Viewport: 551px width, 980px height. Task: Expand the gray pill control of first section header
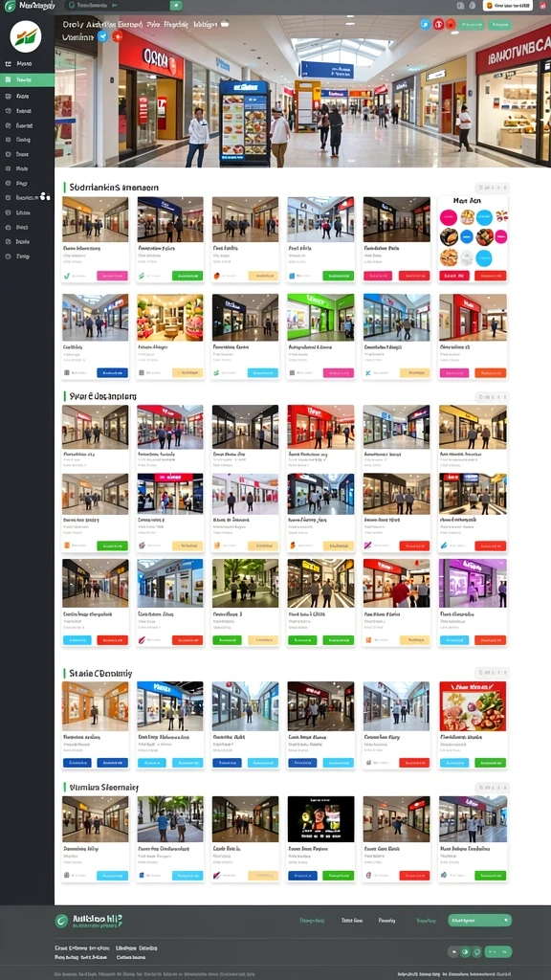[x=493, y=187]
